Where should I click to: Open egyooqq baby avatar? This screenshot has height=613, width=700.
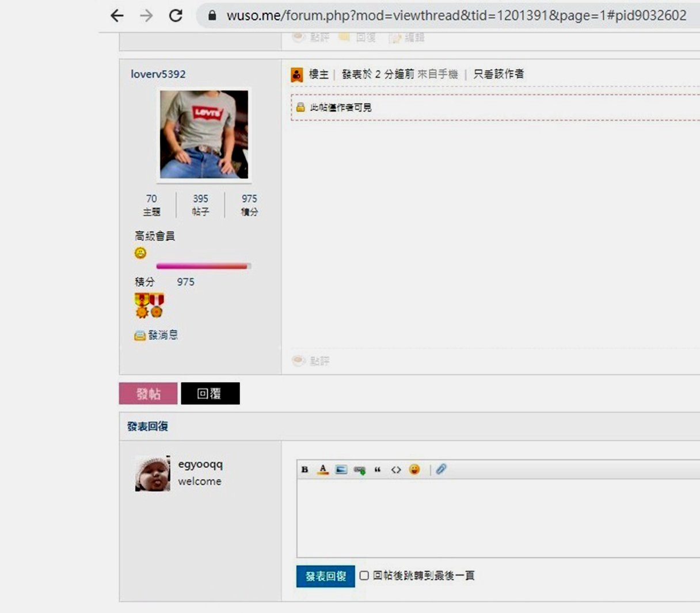[x=153, y=473]
